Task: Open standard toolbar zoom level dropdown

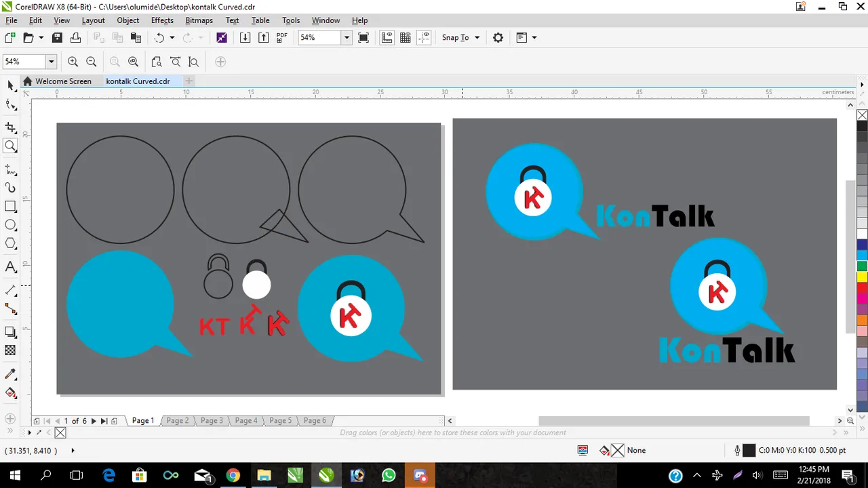Action: (347, 38)
